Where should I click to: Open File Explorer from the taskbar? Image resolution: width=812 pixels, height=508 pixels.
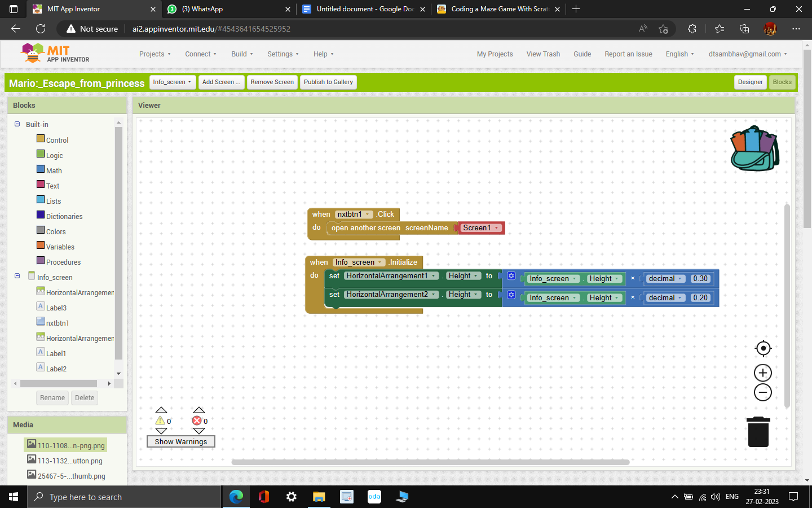click(x=319, y=497)
